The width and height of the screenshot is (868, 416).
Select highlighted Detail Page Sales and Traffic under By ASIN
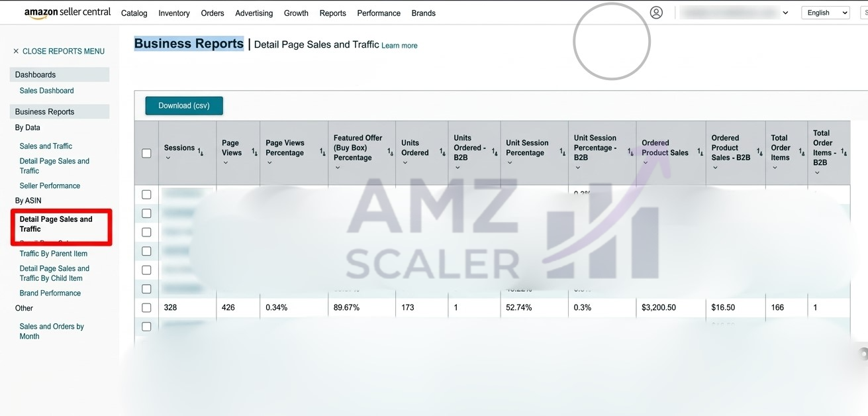click(x=56, y=224)
